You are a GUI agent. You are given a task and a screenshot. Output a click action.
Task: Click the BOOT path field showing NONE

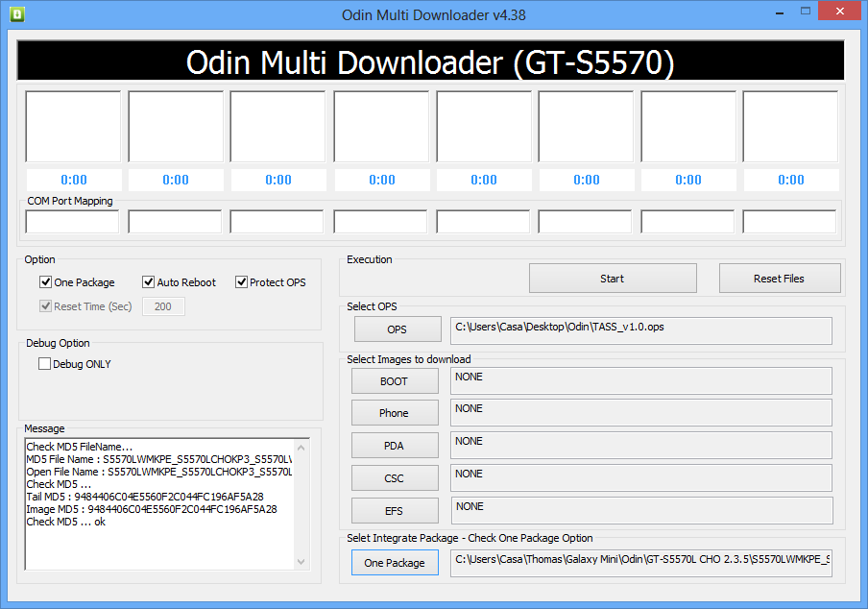[641, 381]
